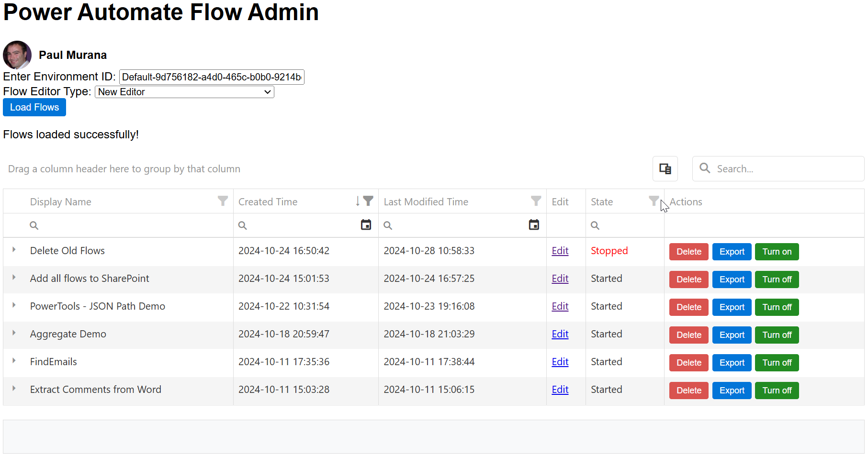
Task: Open the calendar picker in Created Time filter row
Action: point(366,225)
